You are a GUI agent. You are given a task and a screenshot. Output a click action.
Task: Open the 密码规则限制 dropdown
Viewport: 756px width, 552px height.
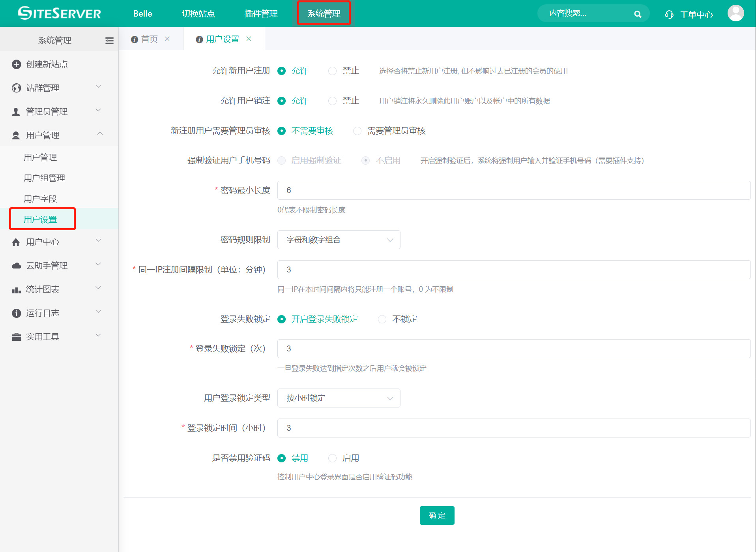point(338,240)
